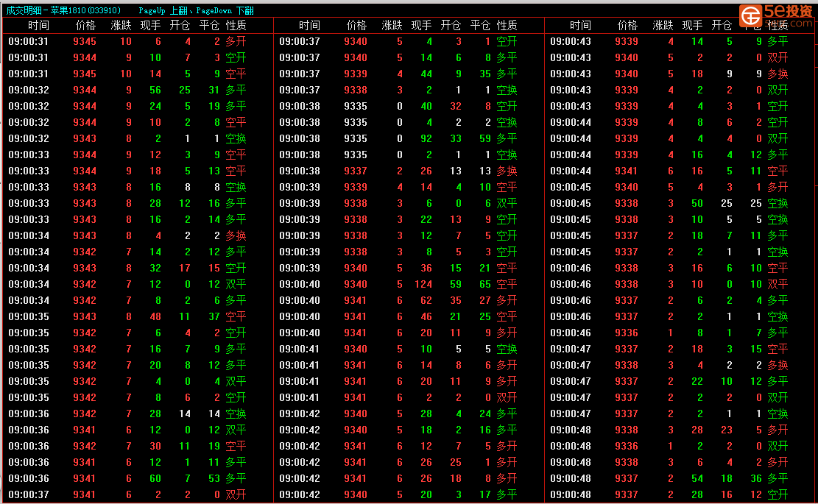Click 现手 value 32 in the 09:00:34 空开 row
818x504 pixels.
pyautogui.click(x=155, y=268)
